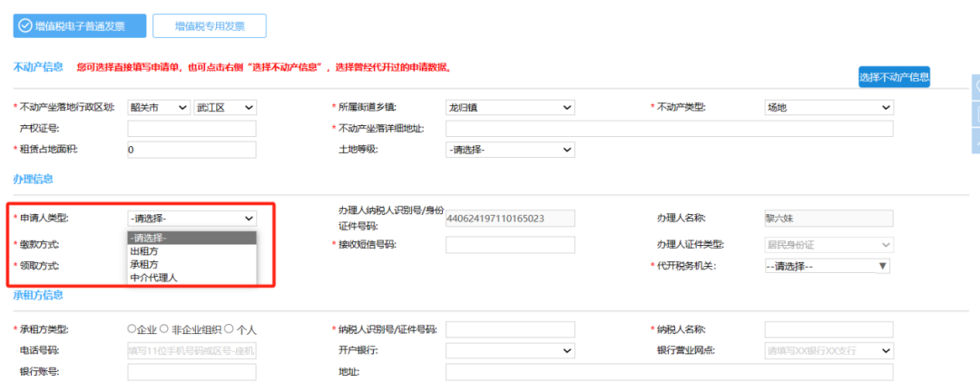This screenshot has width=980, height=392.
Task: Choose 承租方 from the applicant list
Action: click(x=191, y=264)
